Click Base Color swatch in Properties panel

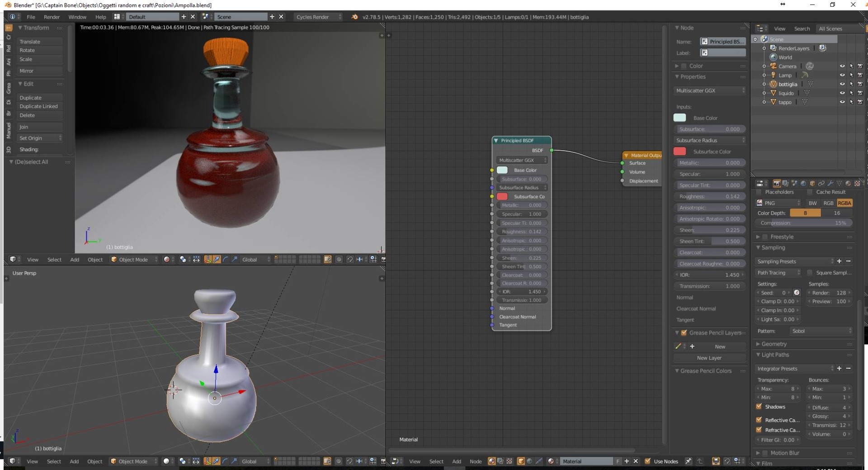(x=679, y=118)
